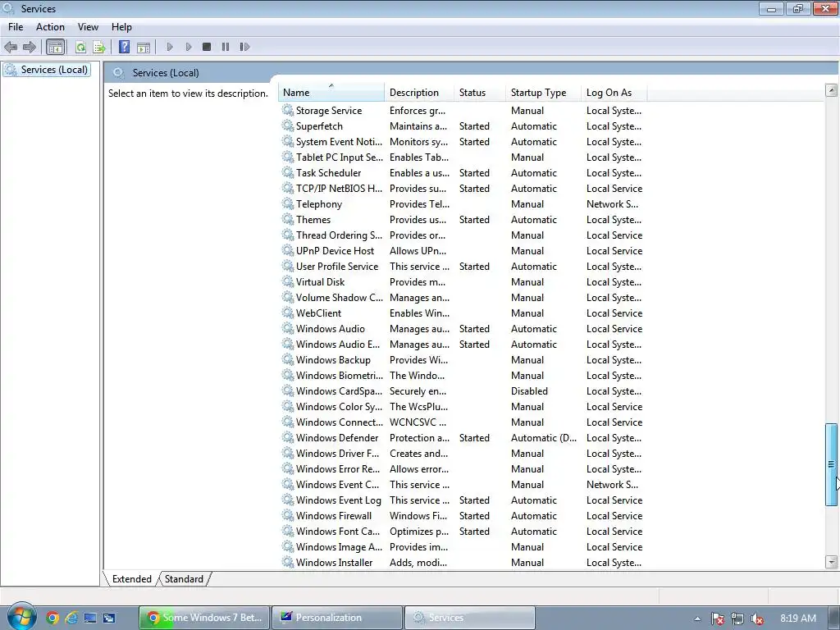Click the Disabled startup type cell
The width and height of the screenshot is (840, 630).
529,391
